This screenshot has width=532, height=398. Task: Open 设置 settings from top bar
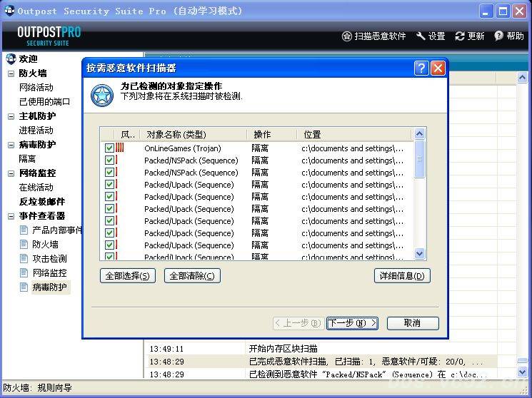pyautogui.click(x=431, y=36)
